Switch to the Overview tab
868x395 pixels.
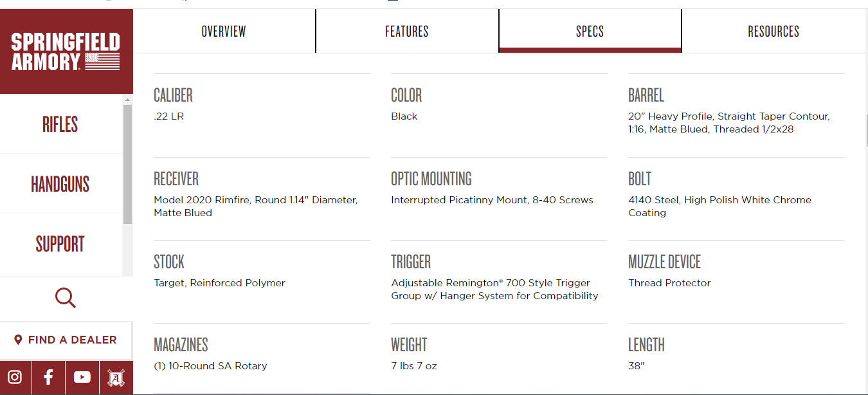click(x=224, y=31)
